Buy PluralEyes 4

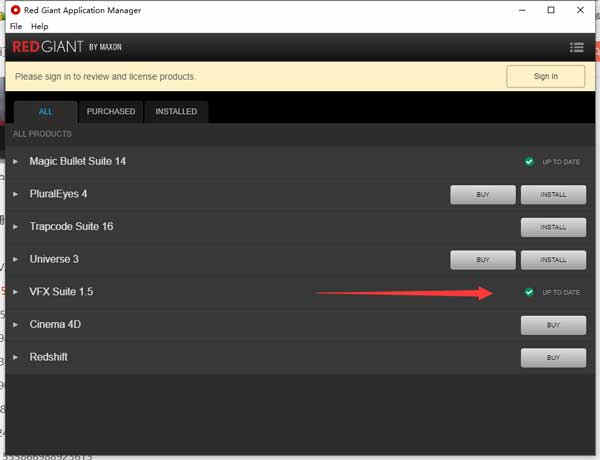tap(483, 195)
